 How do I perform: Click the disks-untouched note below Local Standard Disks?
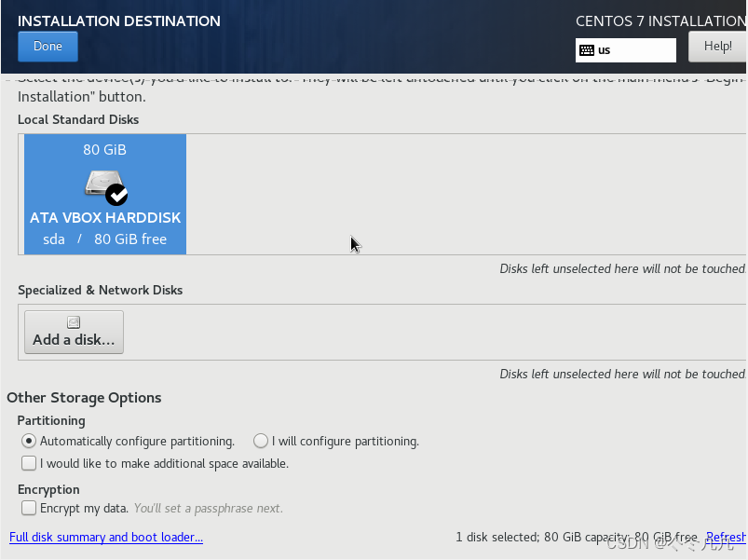pyautogui.click(x=622, y=268)
